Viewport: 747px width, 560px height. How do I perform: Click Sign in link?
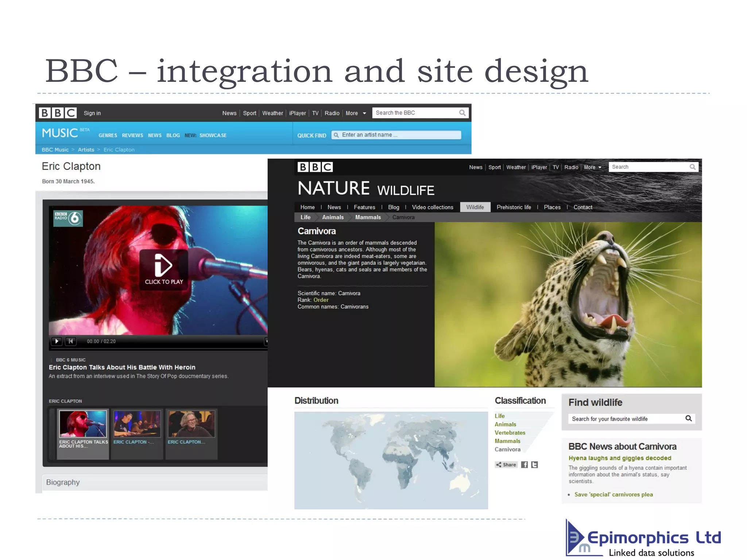(x=92, y=113)
